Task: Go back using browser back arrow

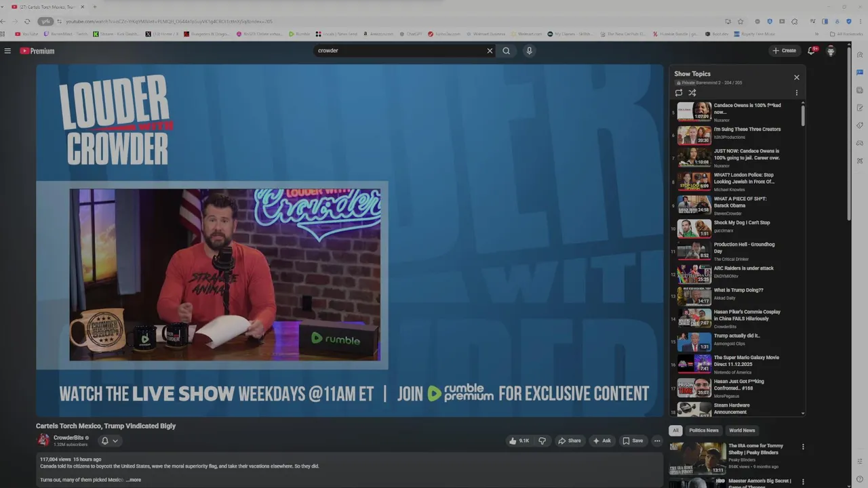Action: pos(4,21)
